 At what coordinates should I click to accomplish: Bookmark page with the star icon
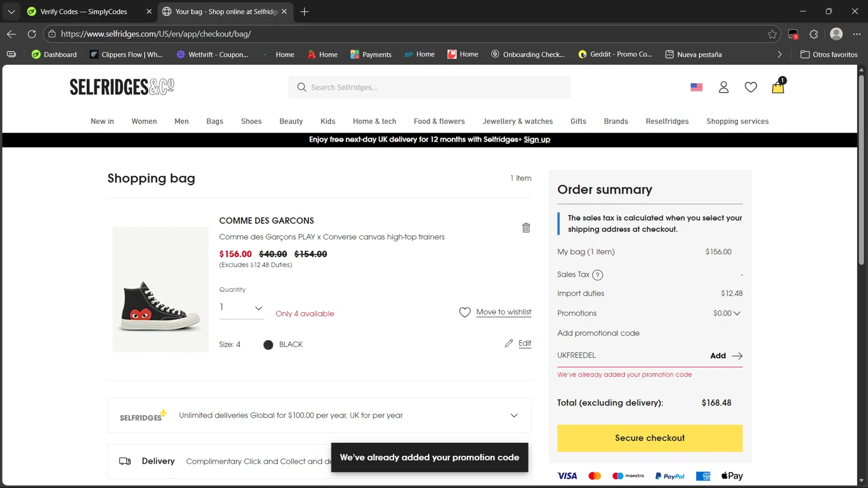point(772,34)
